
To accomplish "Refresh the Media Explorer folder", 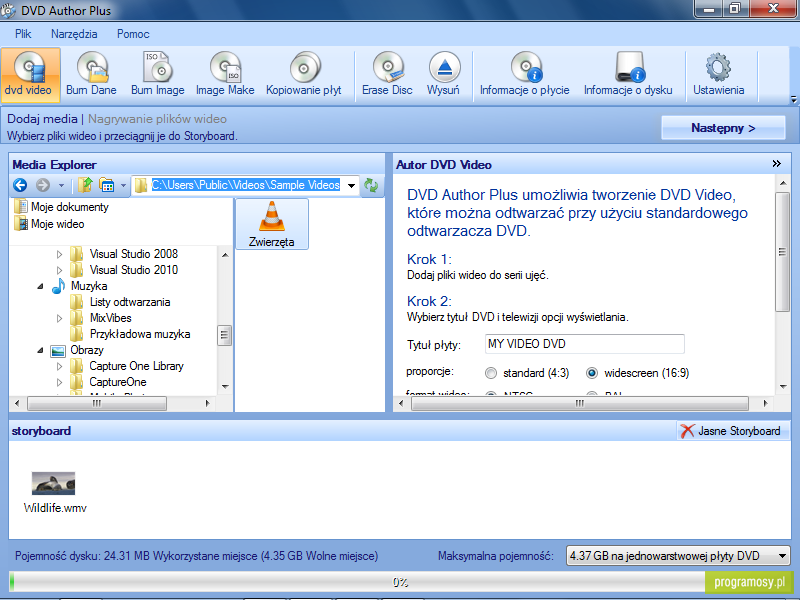I will (x=371, y=185).
